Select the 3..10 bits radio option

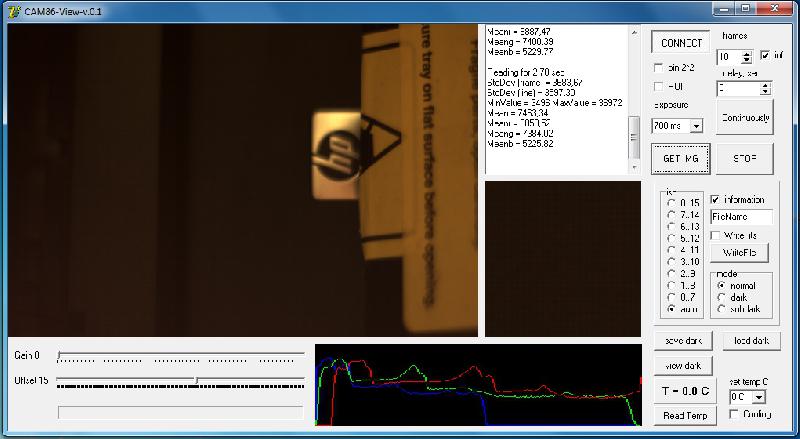[x=671, y=262]
